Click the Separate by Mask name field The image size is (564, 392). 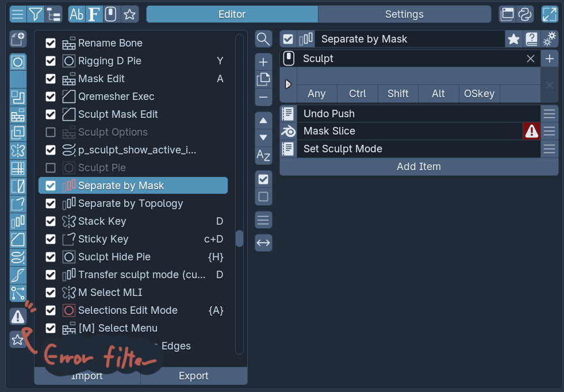410,39
